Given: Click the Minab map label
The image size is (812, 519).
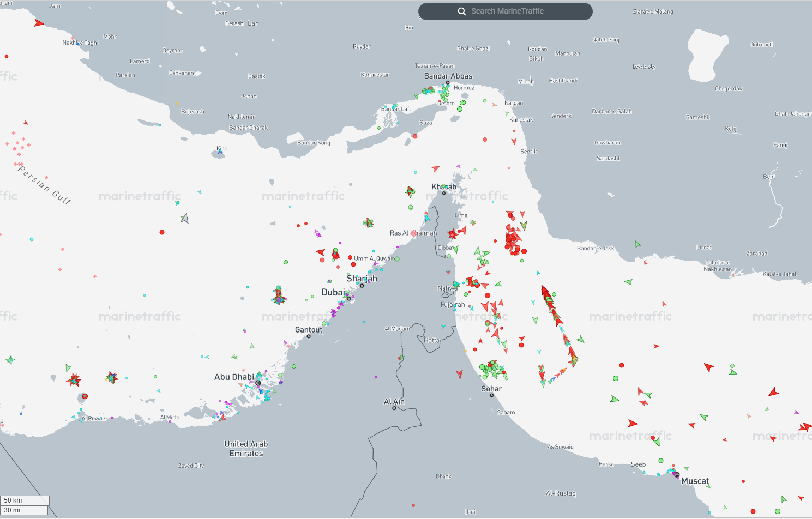Looking at the screenshot, I should click(x=526, y=81).
